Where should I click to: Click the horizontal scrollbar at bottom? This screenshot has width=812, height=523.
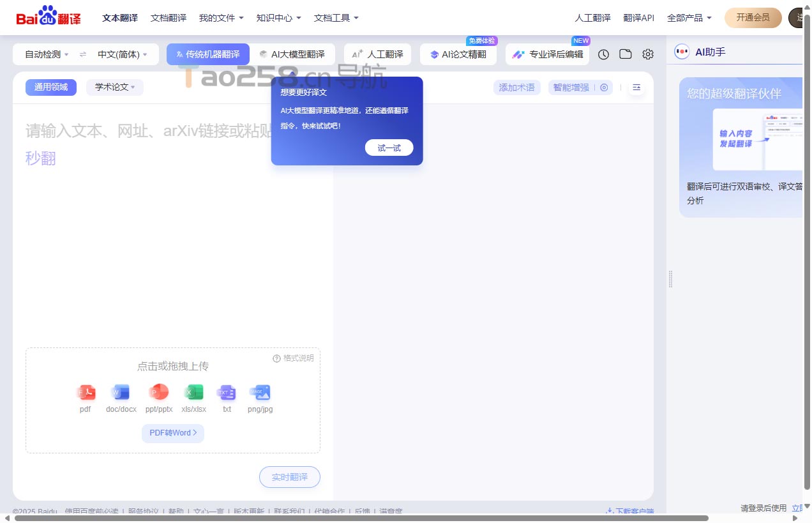(x=361, y=518)
